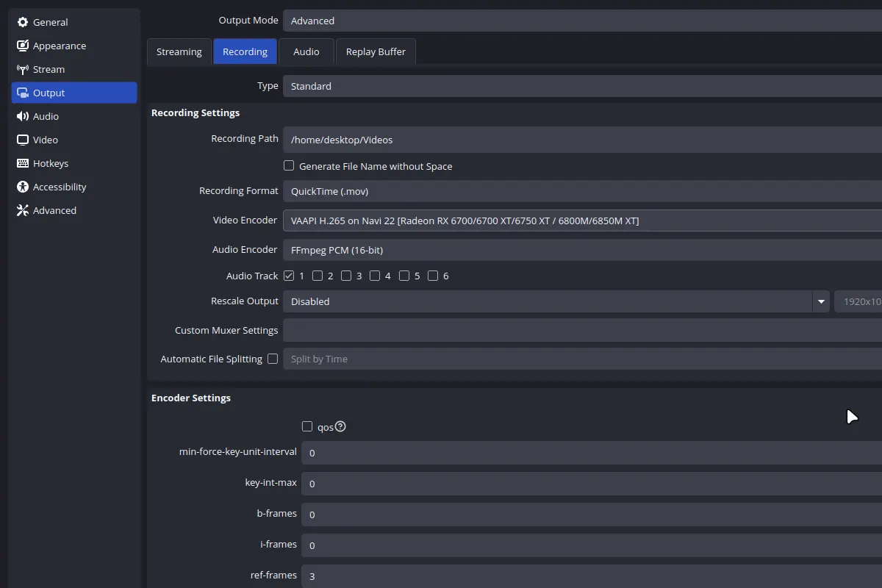Switch to the Replay Buffer tab
The width and height of the screenshot is (882, 588).
376,51
